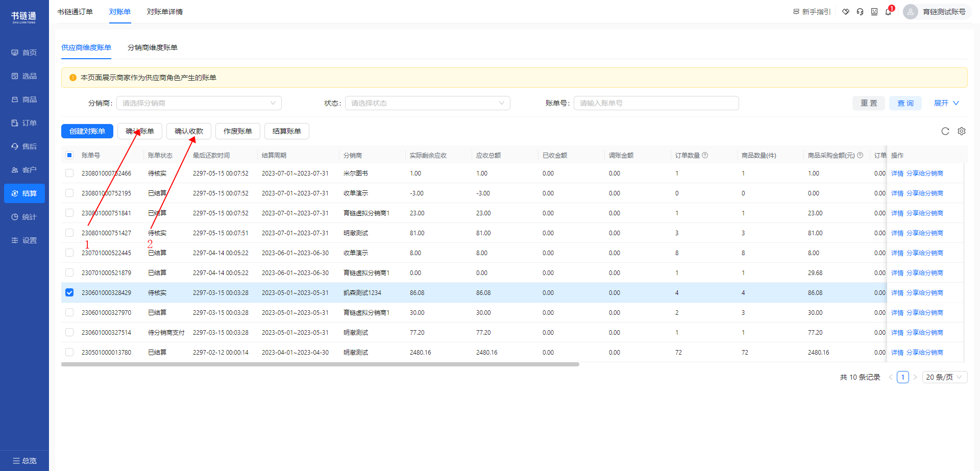Open the 选品 sidebar item

24,76
